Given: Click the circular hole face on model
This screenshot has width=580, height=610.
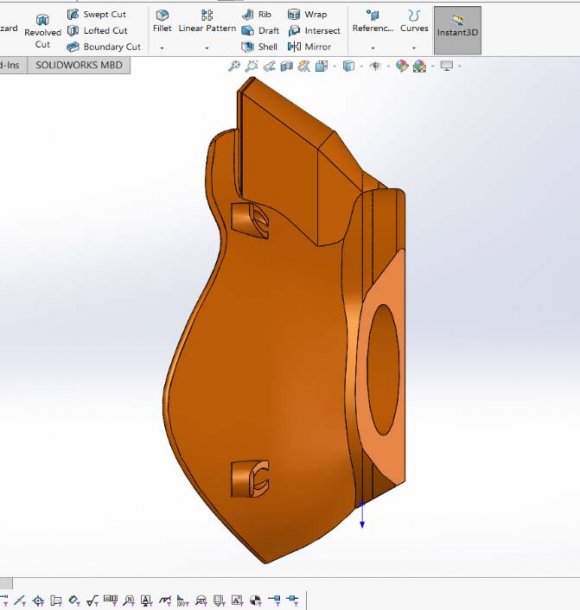Looking at the screenshot, I should click(x=383, y=370).
